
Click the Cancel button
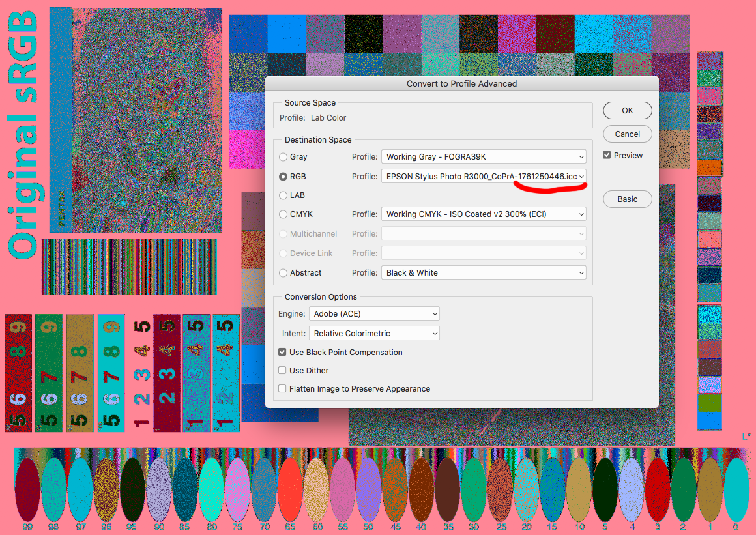[x=627, y=134]
